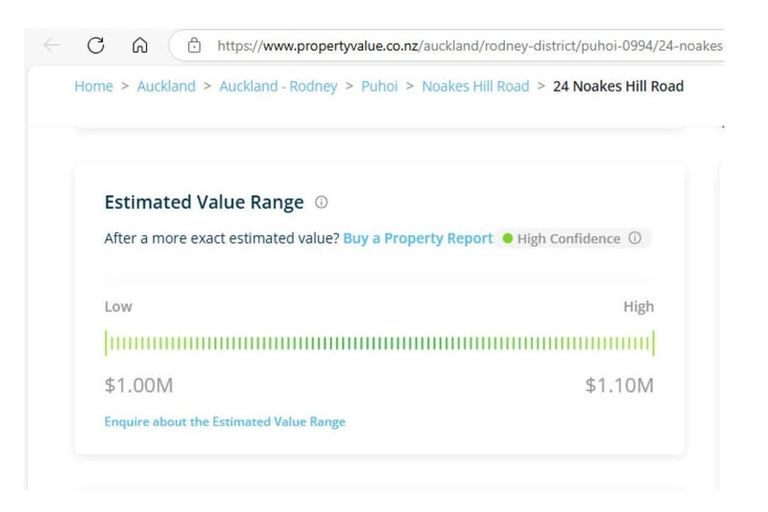This screenshot has height=512, width=768.
Task: Click the $1.10M high value amount
Action: point(619,385)
